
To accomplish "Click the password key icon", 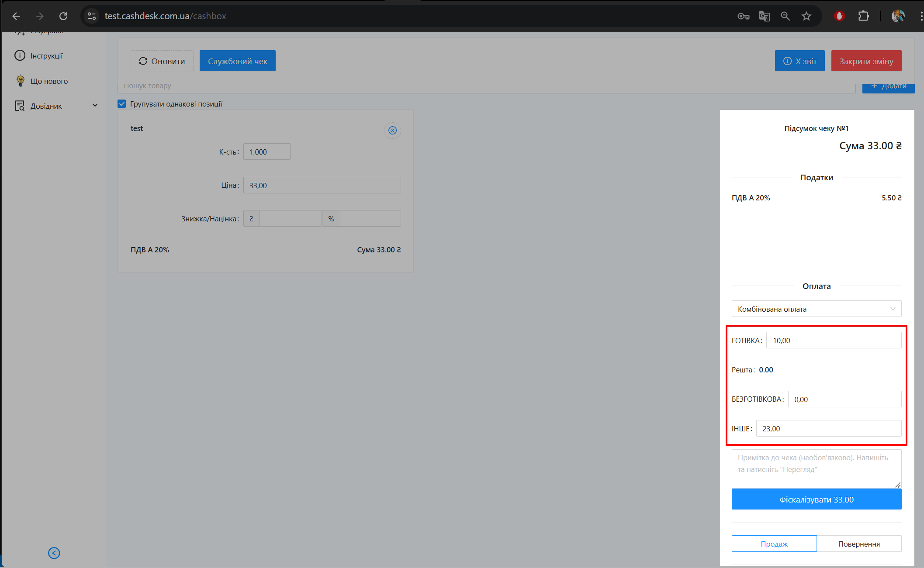I will tap(743, 16).
